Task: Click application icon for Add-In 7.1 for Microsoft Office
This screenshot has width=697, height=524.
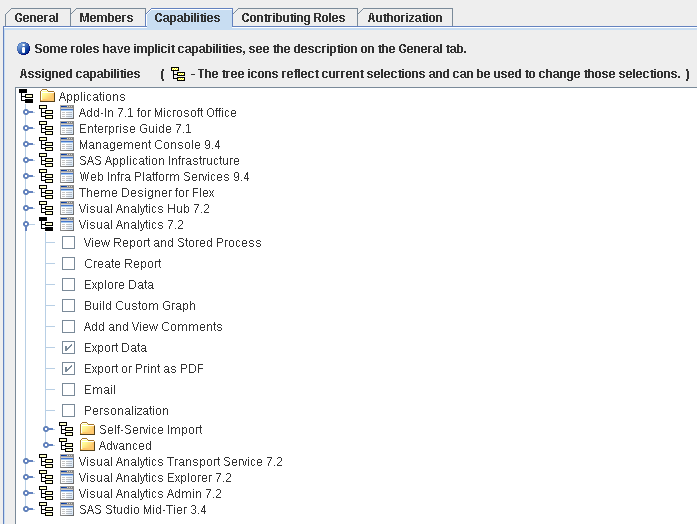Action: (67, 112)
